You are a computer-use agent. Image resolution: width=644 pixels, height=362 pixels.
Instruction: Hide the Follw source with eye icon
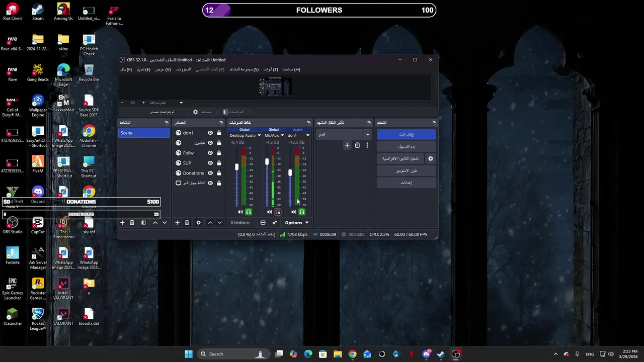(210, 153)
